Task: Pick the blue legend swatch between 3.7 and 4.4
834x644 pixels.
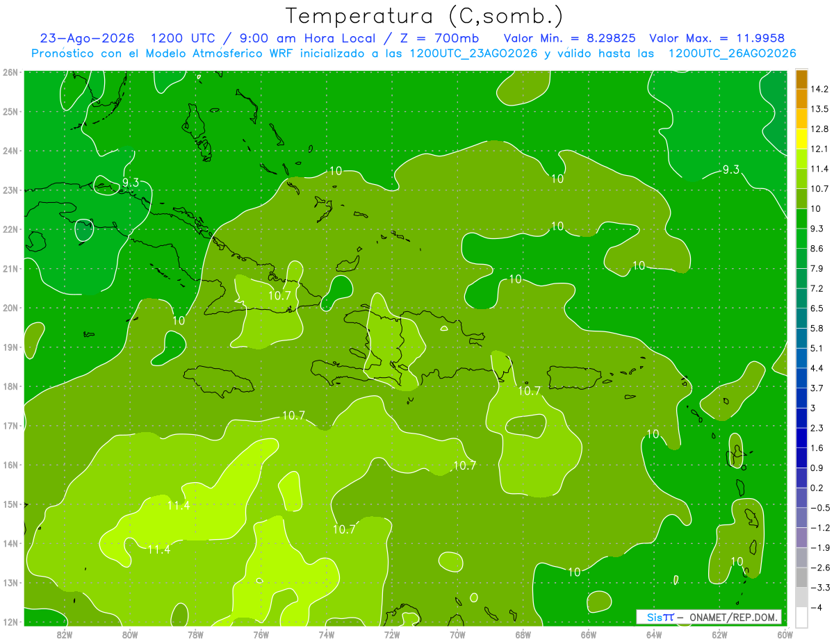Action: point(801,378)
